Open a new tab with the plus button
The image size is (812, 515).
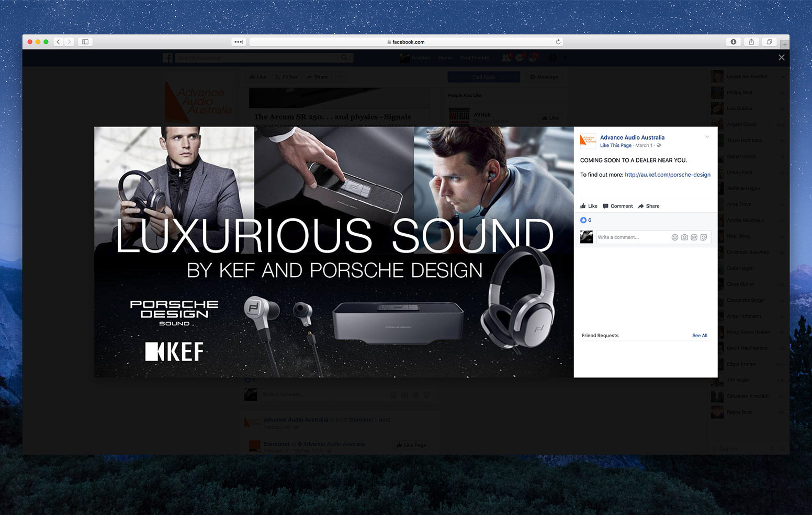tap(785, 44)
